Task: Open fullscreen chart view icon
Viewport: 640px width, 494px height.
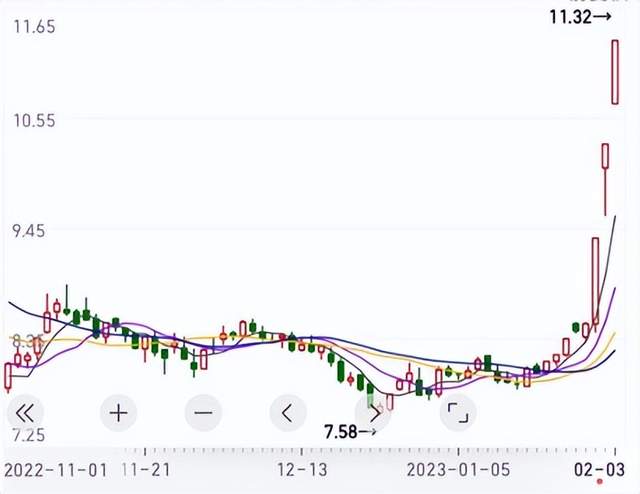Action: [458, 413]
